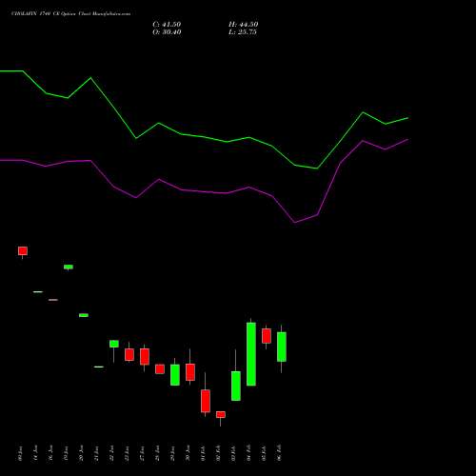Select the first red candle at chart's left
Screen dimensions: 476x476
[23, 251]
